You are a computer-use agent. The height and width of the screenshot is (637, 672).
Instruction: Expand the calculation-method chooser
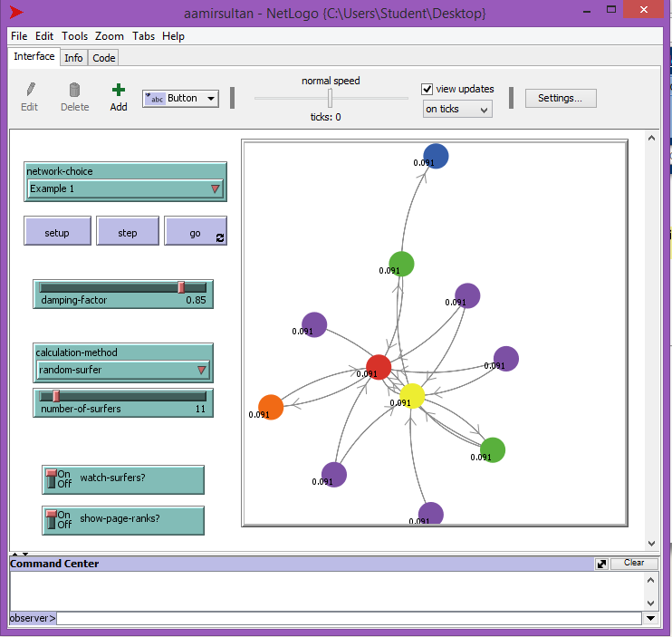[123, 370]
